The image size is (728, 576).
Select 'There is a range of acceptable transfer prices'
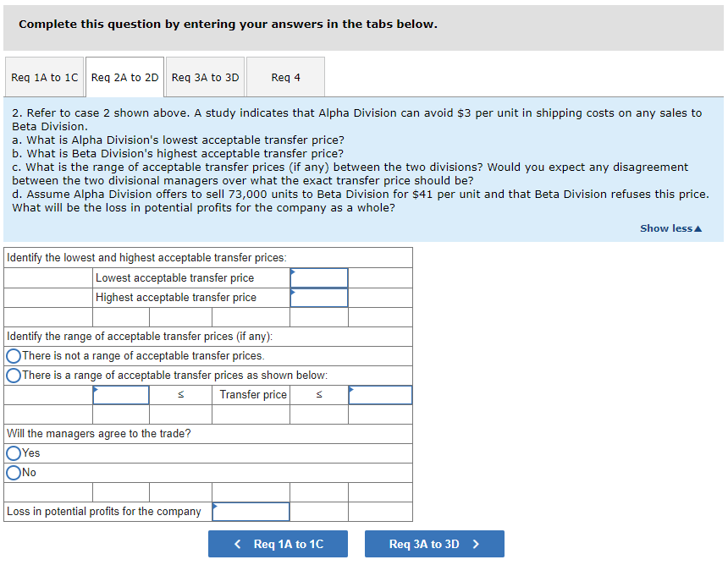point(14,375)
